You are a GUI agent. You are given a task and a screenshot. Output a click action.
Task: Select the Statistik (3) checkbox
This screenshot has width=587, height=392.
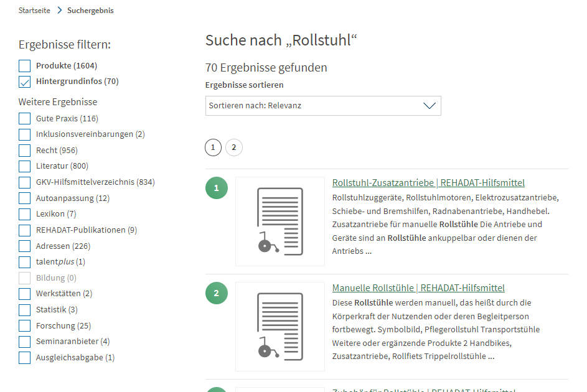[25, 310]
